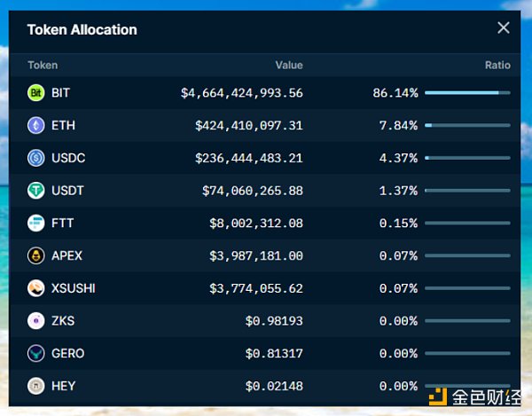Click the XSUSHI token icon
This screenshot has height=416, width=532.
pos(36,288)
